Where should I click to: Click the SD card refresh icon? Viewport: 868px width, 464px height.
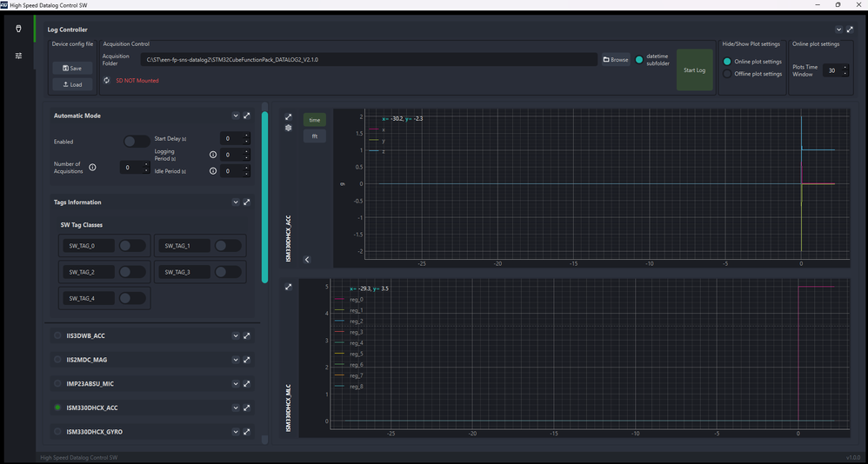tap(107, 81)
